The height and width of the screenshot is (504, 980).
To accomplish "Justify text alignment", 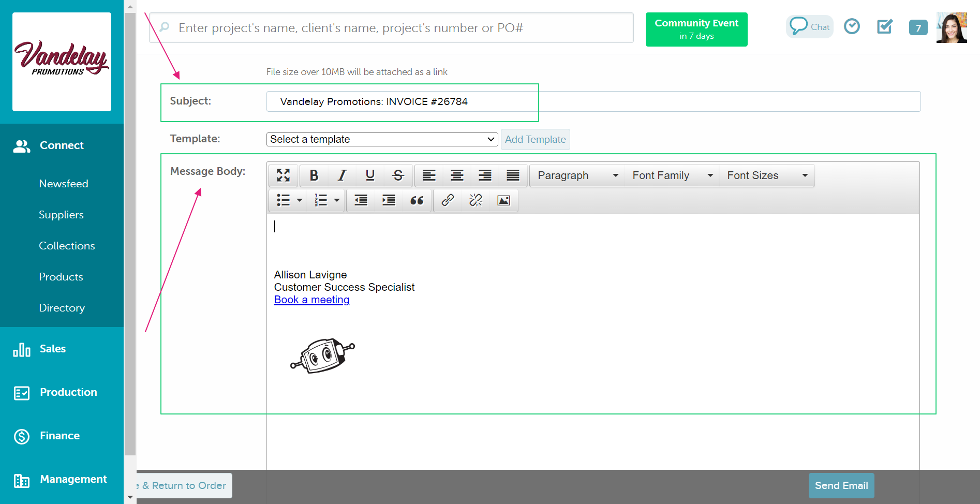I will [x=513, y=175].
